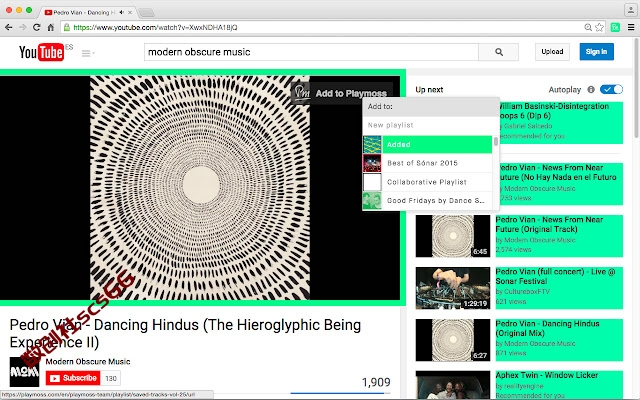Select the Pedro Vian YouTube tab
The width and height of the screenshot is (640, 400).
(x=82, y=13)
